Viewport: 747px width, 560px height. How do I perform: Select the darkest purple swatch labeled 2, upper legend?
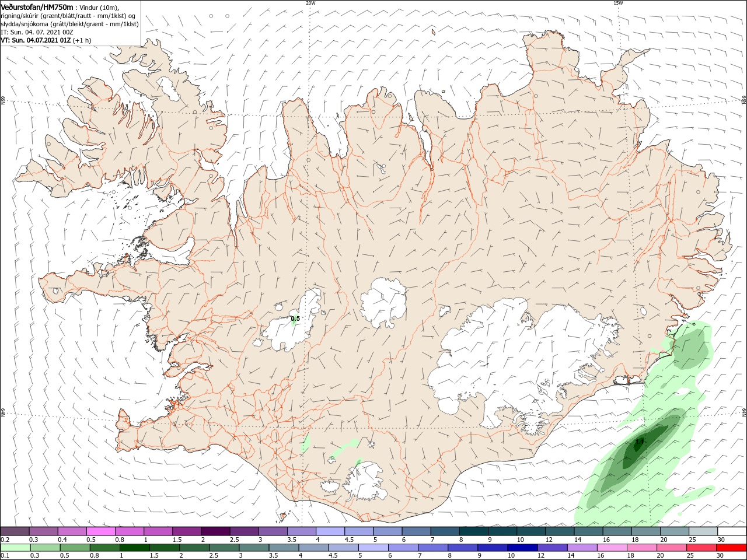click(x=215, y=531)
